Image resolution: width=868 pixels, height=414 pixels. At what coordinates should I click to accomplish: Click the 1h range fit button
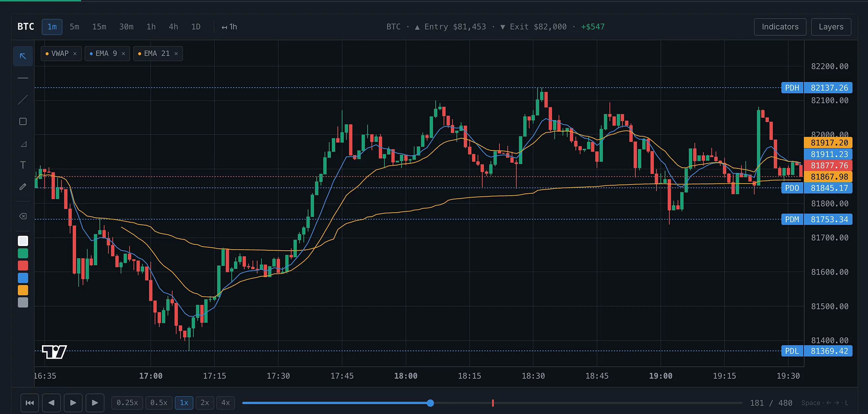pyautogui.click(x=229, y=27)
